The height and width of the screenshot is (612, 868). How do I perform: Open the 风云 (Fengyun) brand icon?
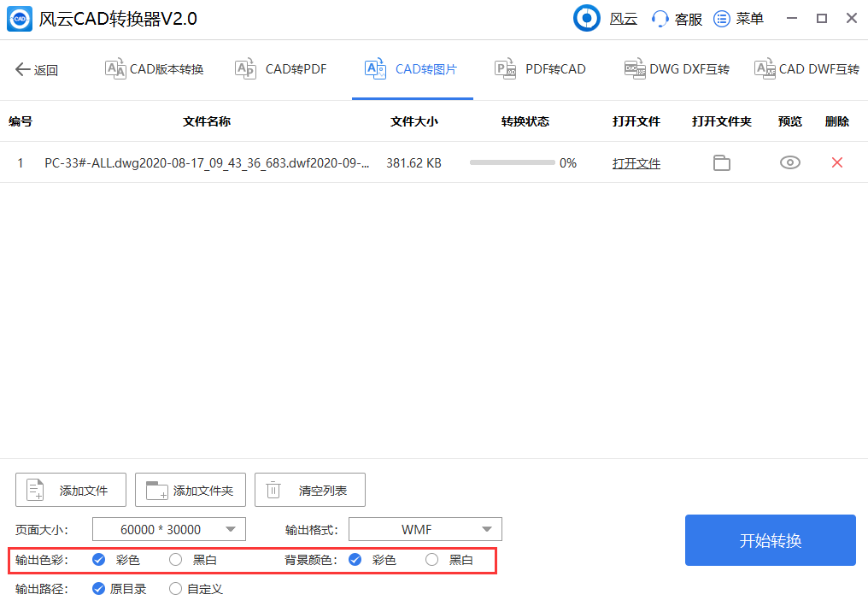click(587, 18)
